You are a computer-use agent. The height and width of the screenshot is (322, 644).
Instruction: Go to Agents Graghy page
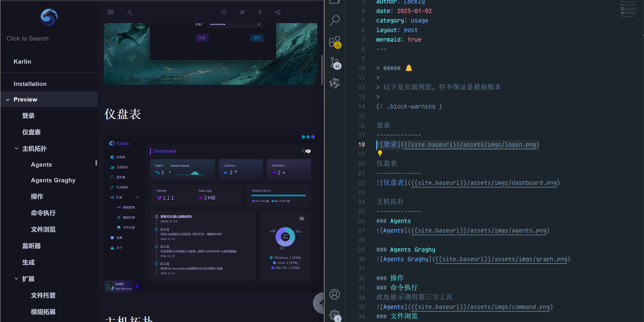pyautogui.click(x=53, y=180)
